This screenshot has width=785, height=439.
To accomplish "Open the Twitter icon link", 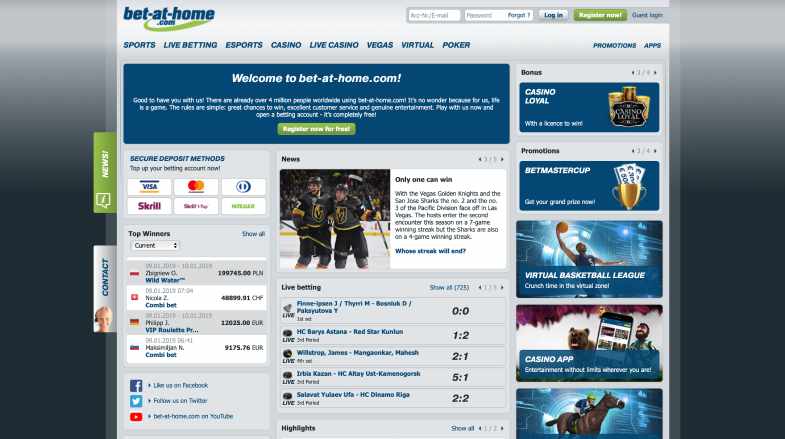I will point(136,401).
